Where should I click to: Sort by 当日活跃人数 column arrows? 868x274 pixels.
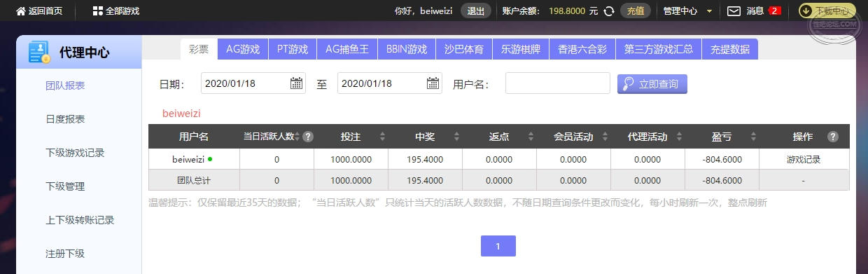(x=297, y=137)
